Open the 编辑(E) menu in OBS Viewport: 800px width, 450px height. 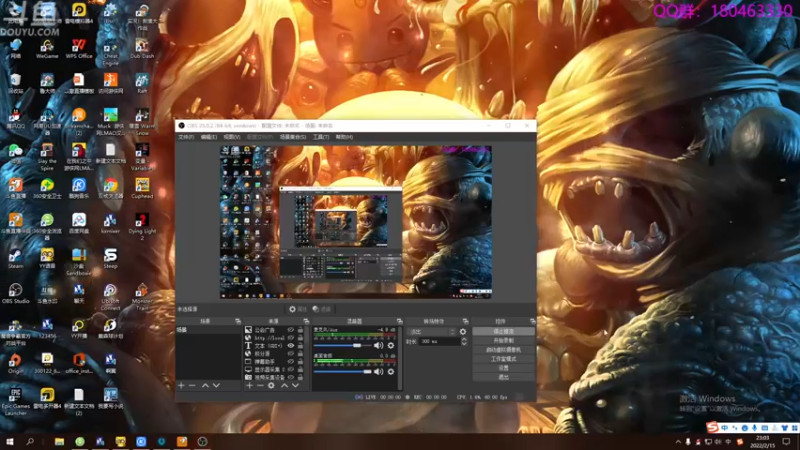[209, 137]
